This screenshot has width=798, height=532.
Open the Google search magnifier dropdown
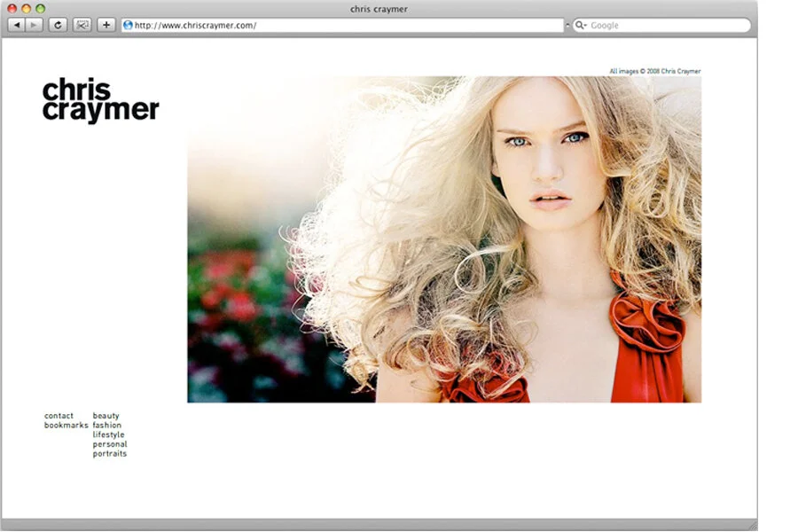(x=581, y=25)
